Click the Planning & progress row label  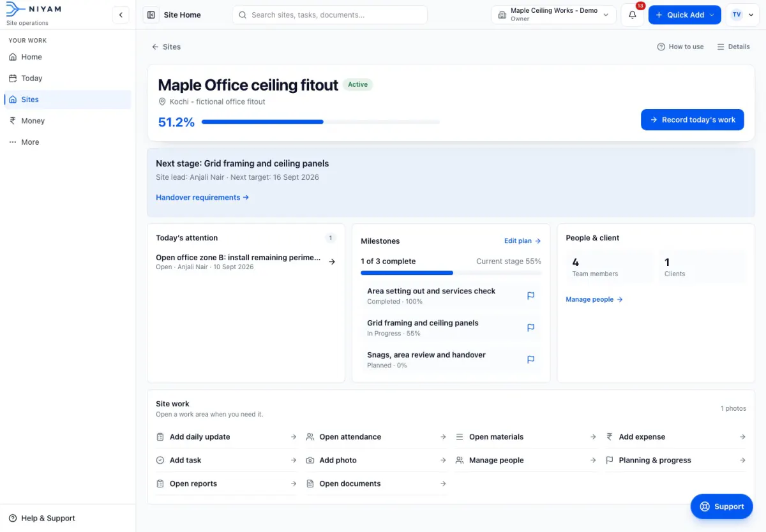(x=655, y=461)
